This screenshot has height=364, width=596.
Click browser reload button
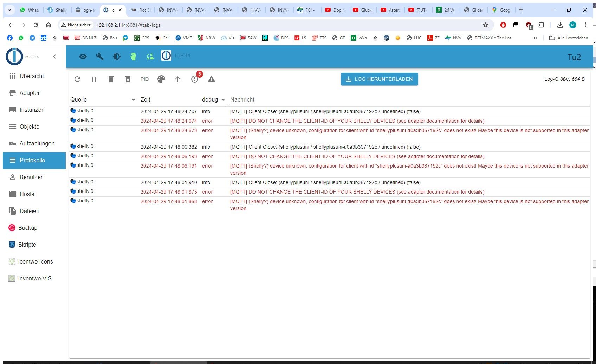[x=36, y=25]
